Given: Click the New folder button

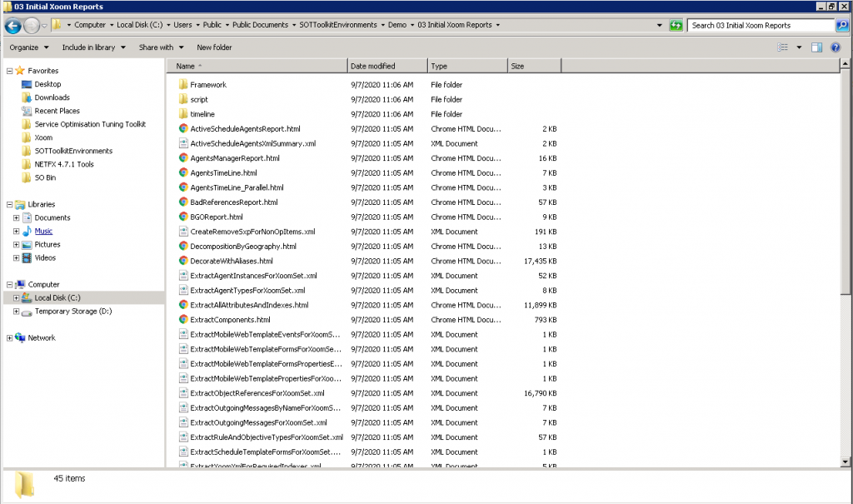Looking at the screenshot, I should tap(214, 47).
